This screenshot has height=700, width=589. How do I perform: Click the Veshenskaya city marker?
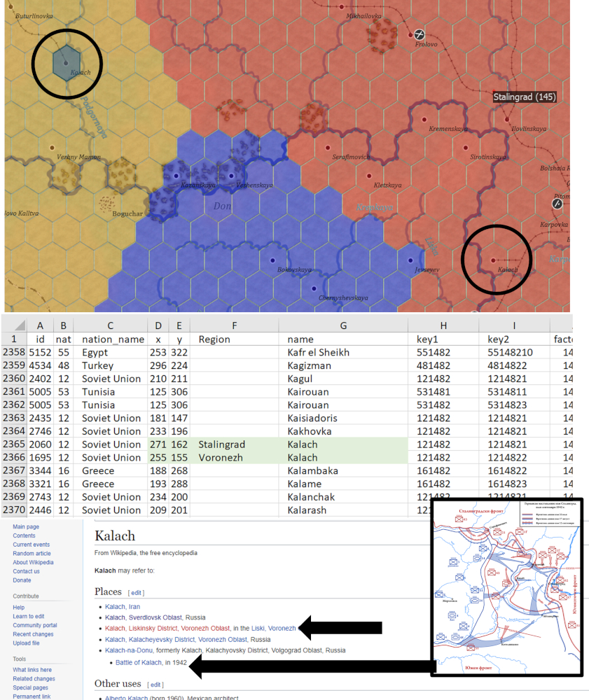[x=231, y=176]
